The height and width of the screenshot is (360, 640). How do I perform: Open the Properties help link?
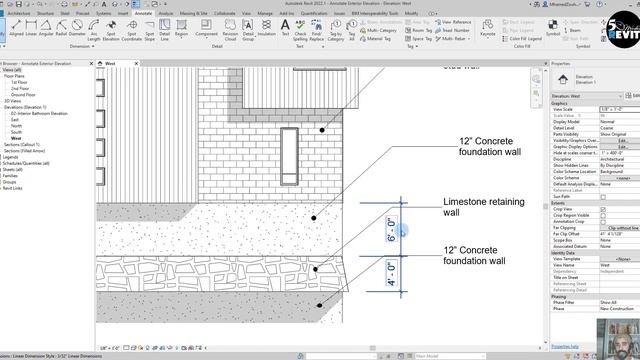click(565, 347)
